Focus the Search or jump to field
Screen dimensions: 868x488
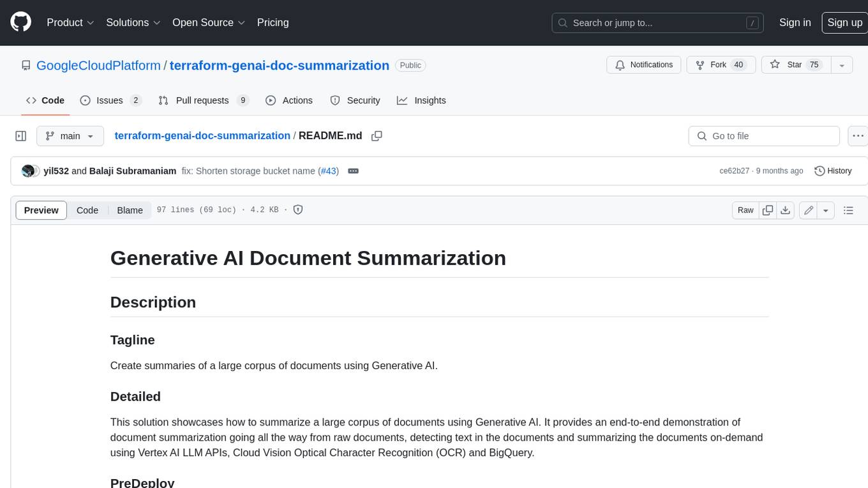click(x=658, y=23)
